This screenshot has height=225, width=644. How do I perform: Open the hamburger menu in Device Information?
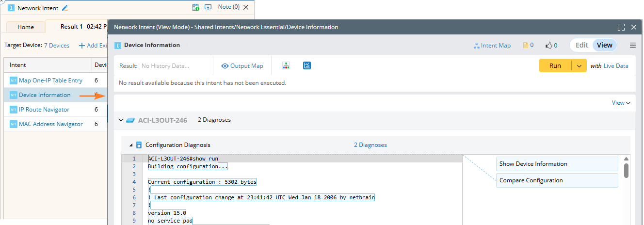(632, 45)
